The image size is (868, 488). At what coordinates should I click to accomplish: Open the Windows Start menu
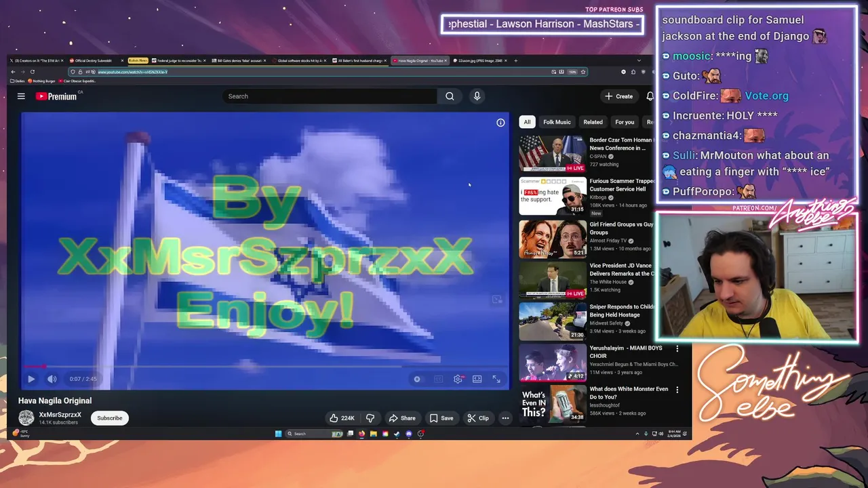pyautogui.click(x=278, y=434)
